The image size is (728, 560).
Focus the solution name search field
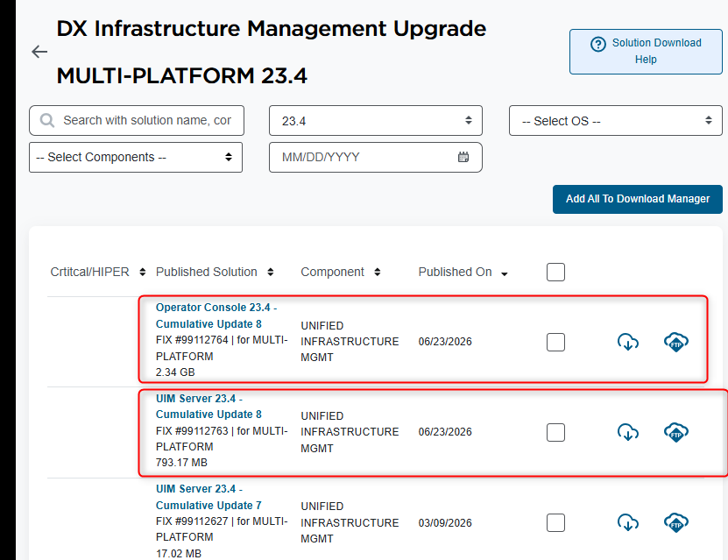pos(137,121)
